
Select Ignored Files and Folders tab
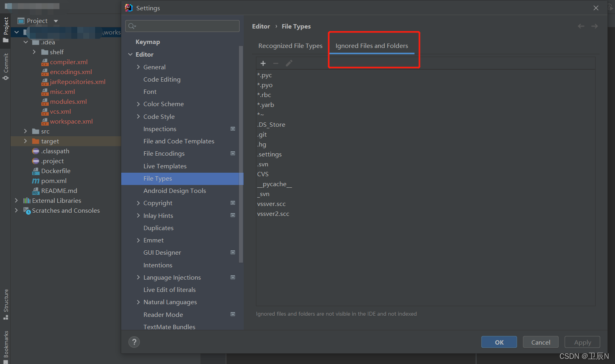point(372,46)
